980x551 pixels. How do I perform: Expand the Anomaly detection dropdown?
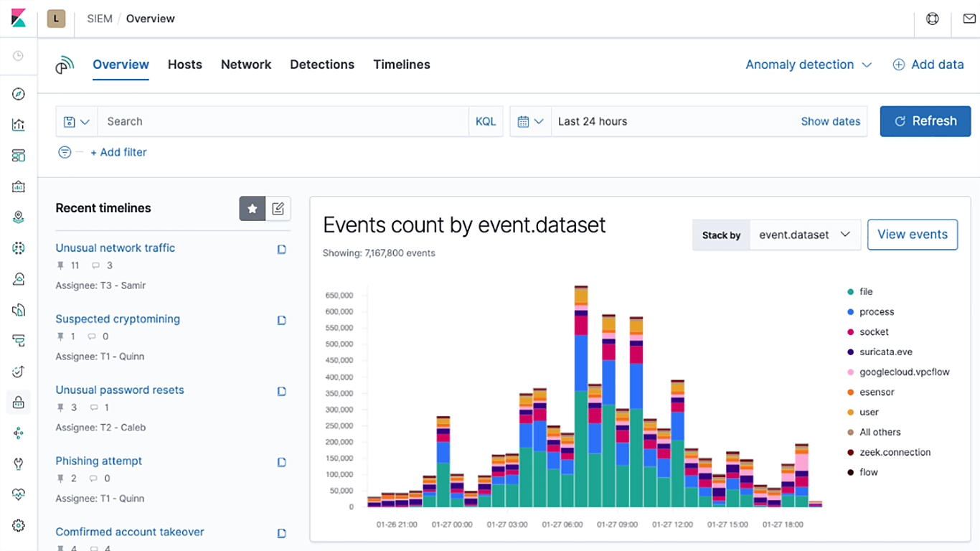(x=808, y=65)
